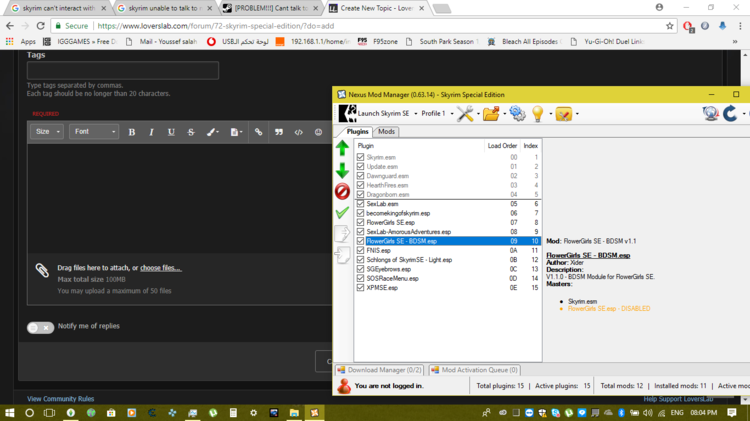Screen dimensions: 750x421
Task: Open Launch Skyrim SE dropdown arrow
Action: [416, 114]
